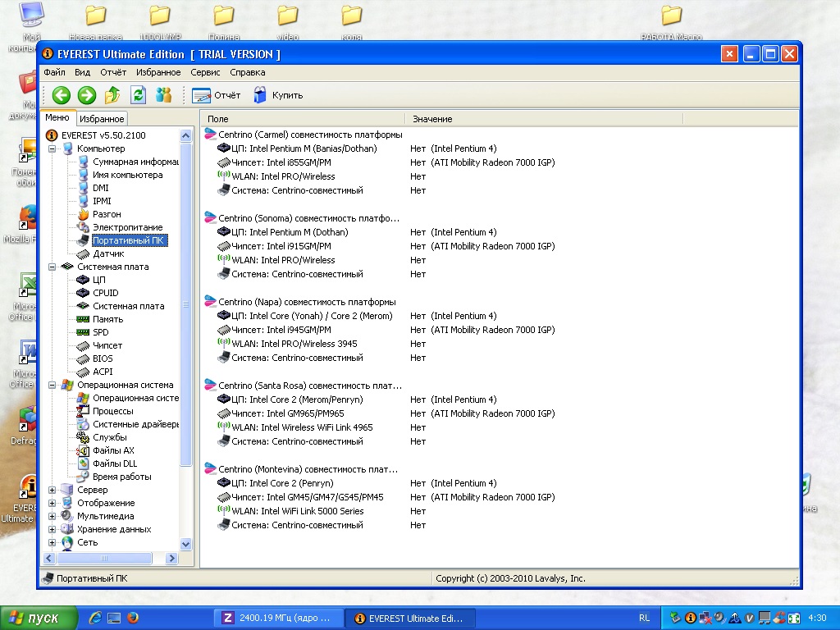Click the users toolbar icon
Viewport: 840px width, 630px height.
(x=163, y=95)
